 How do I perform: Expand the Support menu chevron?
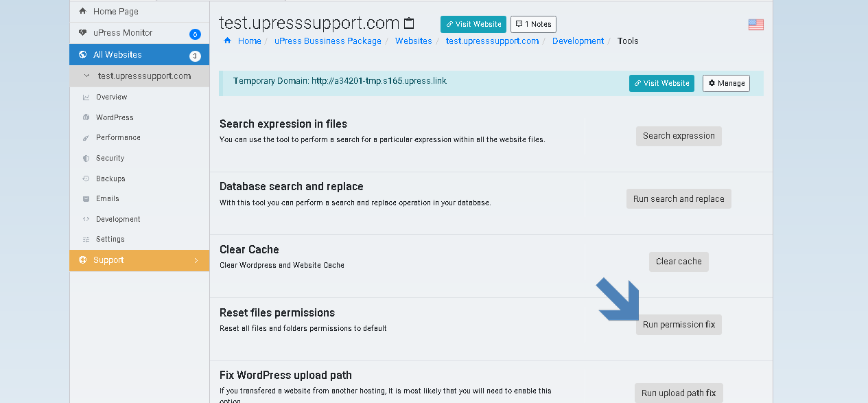pos(196,260)
